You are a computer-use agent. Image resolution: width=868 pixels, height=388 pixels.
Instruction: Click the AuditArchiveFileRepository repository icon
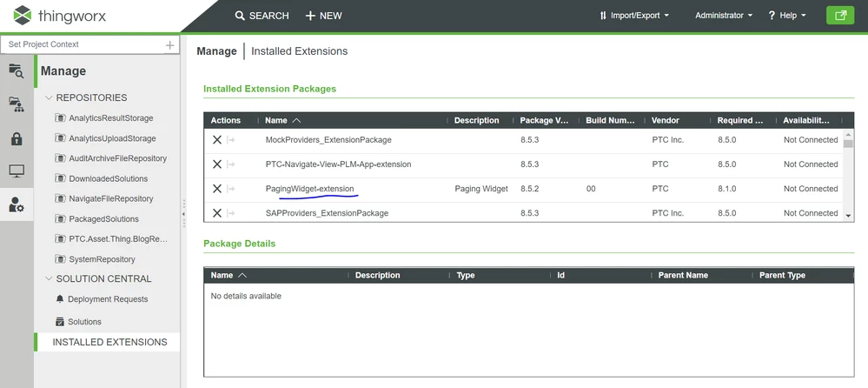60,158
